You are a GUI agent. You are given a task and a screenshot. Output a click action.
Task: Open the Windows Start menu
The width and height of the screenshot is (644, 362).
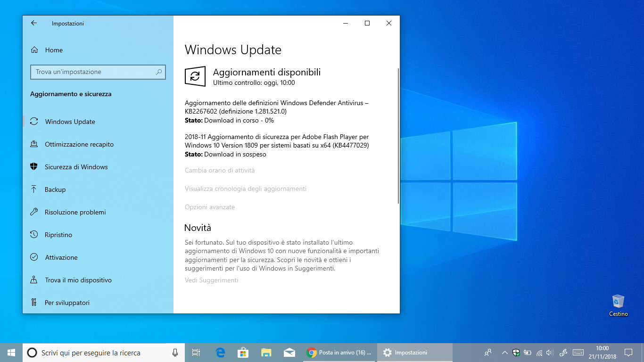11,353
